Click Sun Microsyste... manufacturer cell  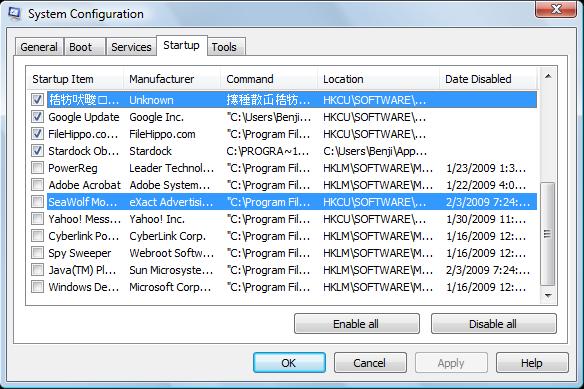(171, 270)
